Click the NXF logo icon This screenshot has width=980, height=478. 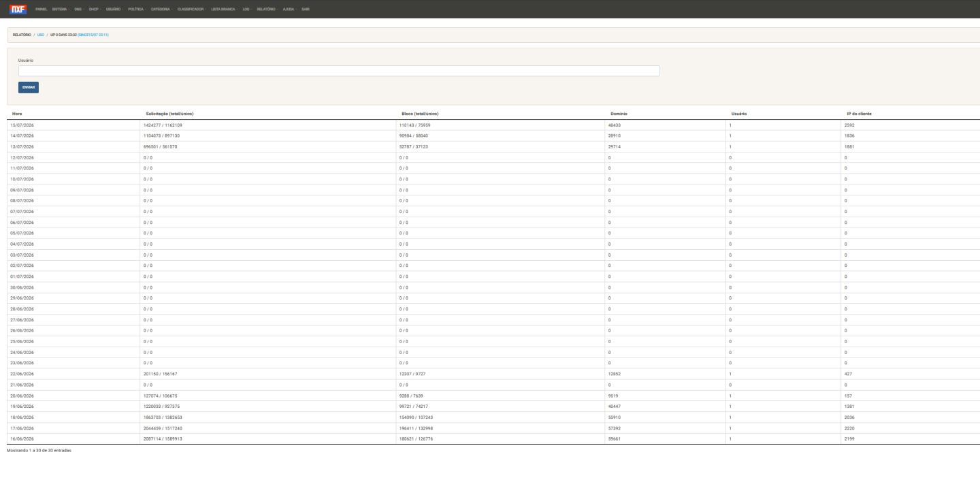tap(18, 10)
